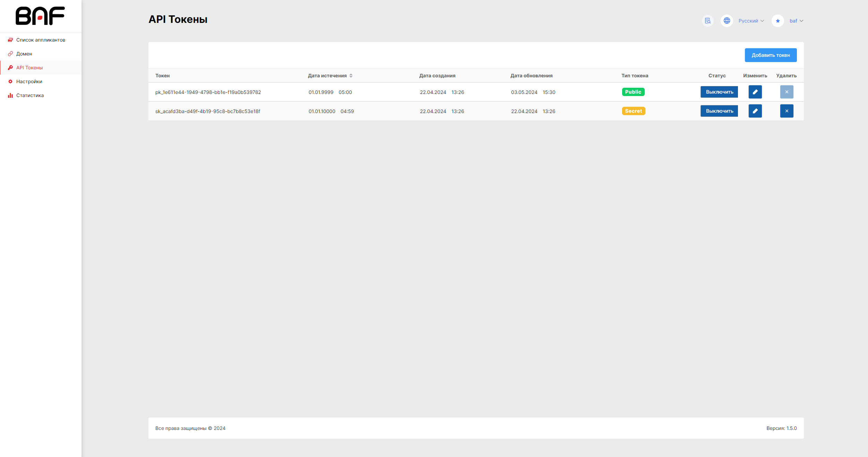Click Добавить токен button
The image size is (868, 457).
click(771, 55)
